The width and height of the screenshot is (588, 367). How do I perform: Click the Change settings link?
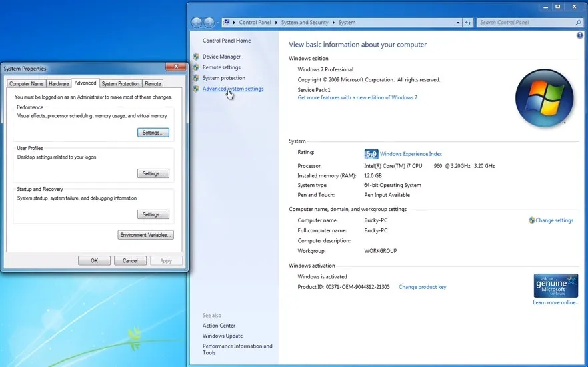pos(554,220)
